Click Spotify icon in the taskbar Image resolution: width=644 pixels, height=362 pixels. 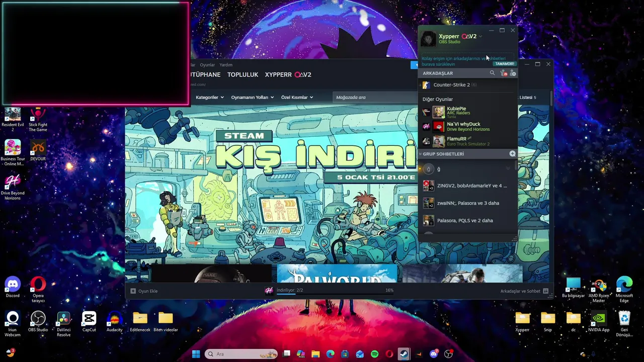374,354
